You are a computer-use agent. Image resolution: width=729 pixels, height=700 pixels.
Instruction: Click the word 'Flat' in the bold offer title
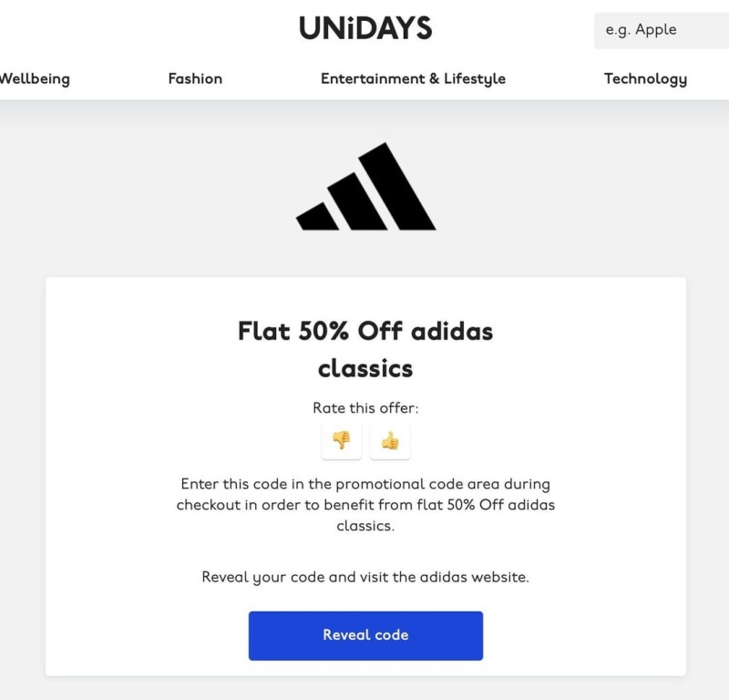point(264,331)
